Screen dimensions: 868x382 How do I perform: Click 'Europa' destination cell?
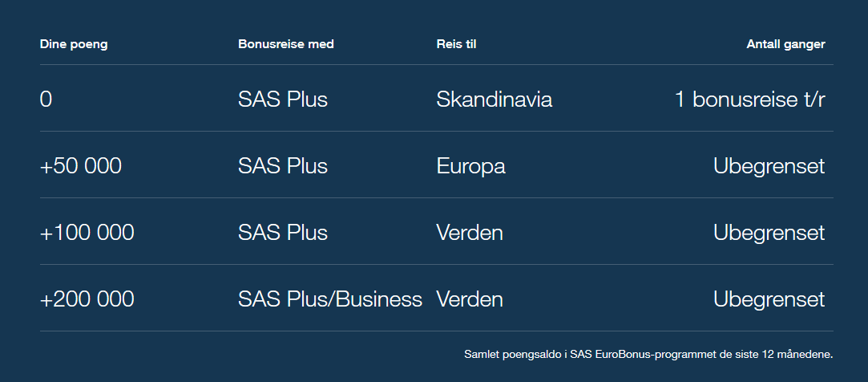click(x=471, y=167)
